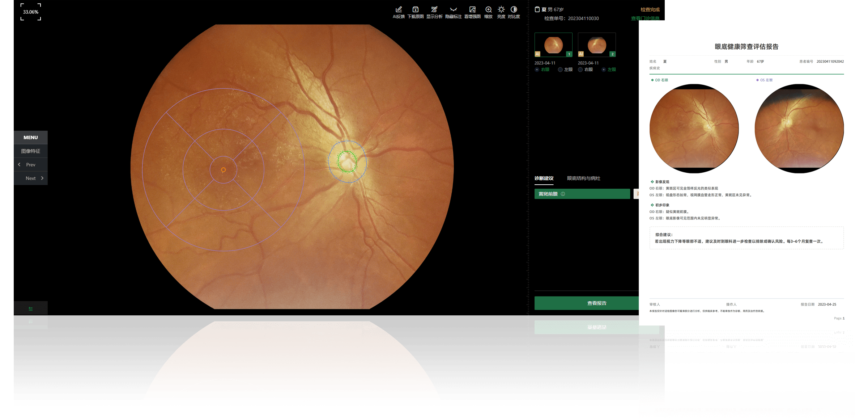The width and height of the screenshot is (868, 420).
Task: Open fundus thumbnail number 1
Action: [553, 45]
